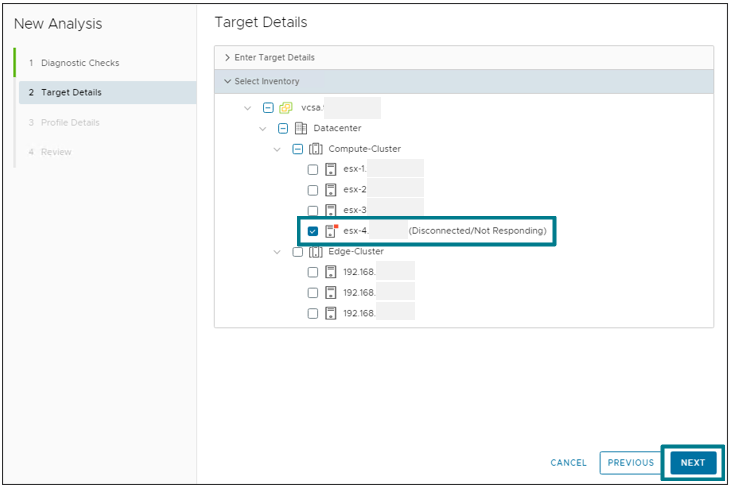Screen dimensions: 731x487
Task: Collapse the Select Inventory section header
Action: (267, 81)
